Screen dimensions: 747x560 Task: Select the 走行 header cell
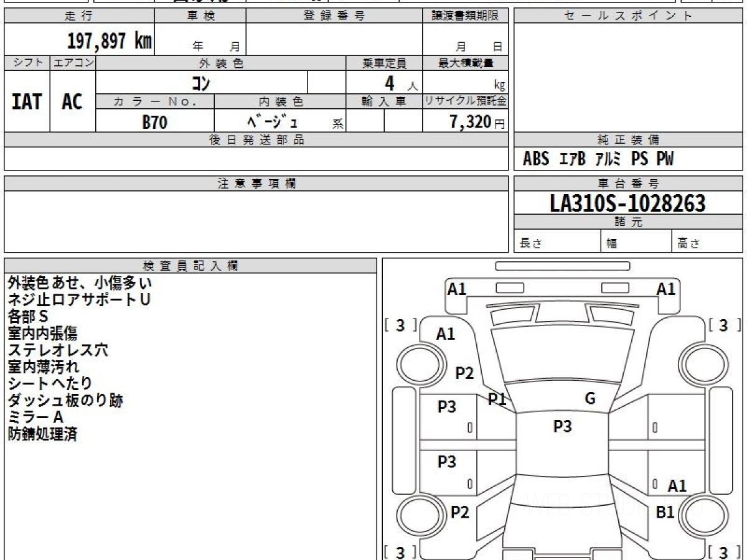pos(79,16)
